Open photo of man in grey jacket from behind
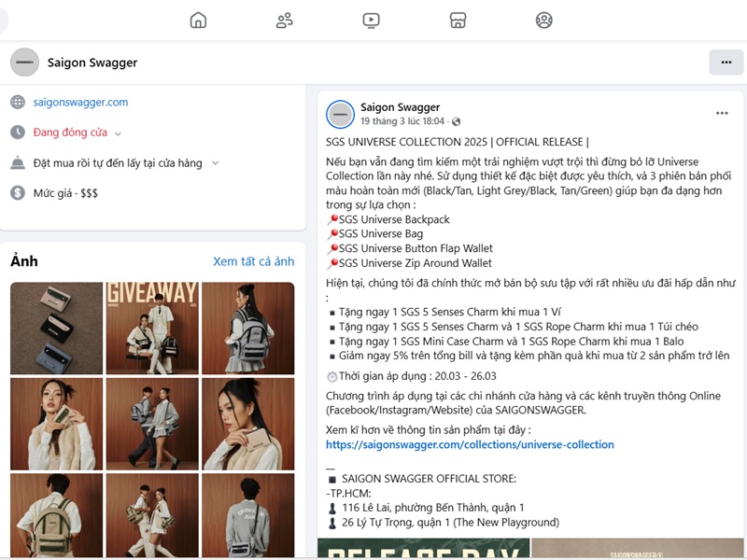This screenshot has width=747, height=560. [x=248, y=515]
